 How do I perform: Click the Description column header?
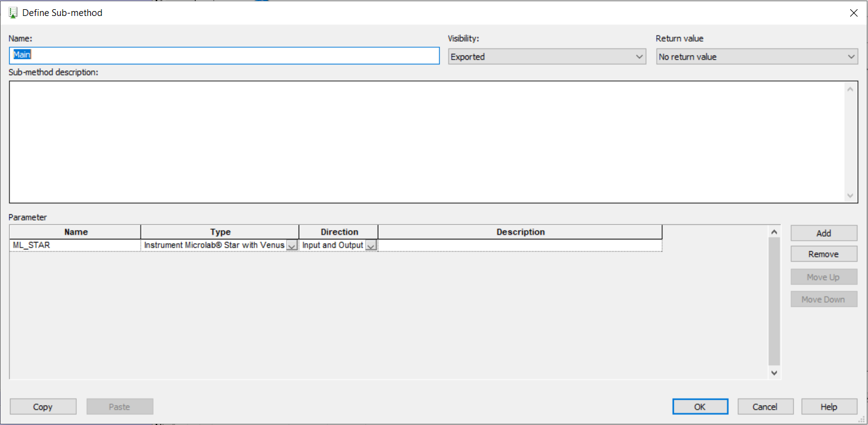point(520,232)
